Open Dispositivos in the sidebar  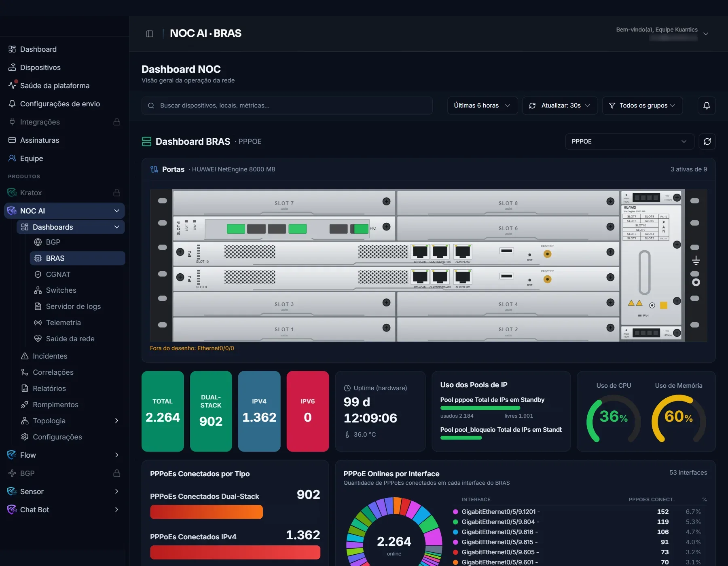point(64,68)
